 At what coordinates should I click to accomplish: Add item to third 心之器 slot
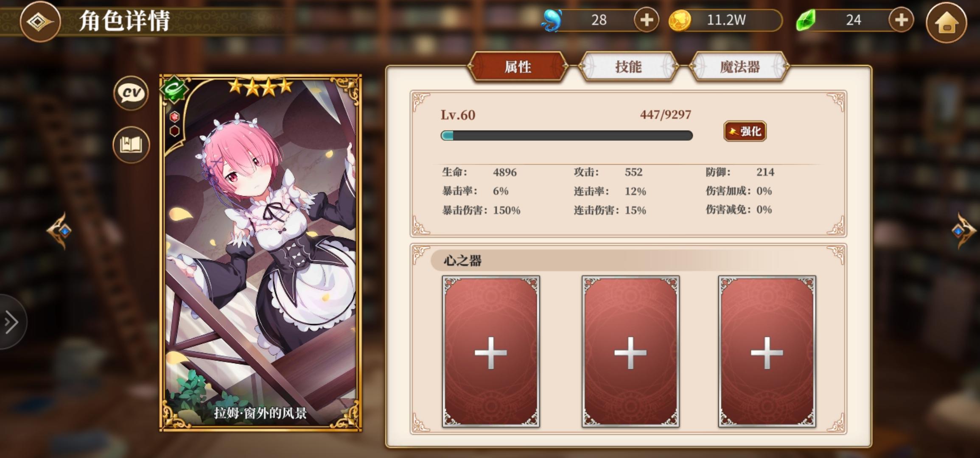[767, 352]
